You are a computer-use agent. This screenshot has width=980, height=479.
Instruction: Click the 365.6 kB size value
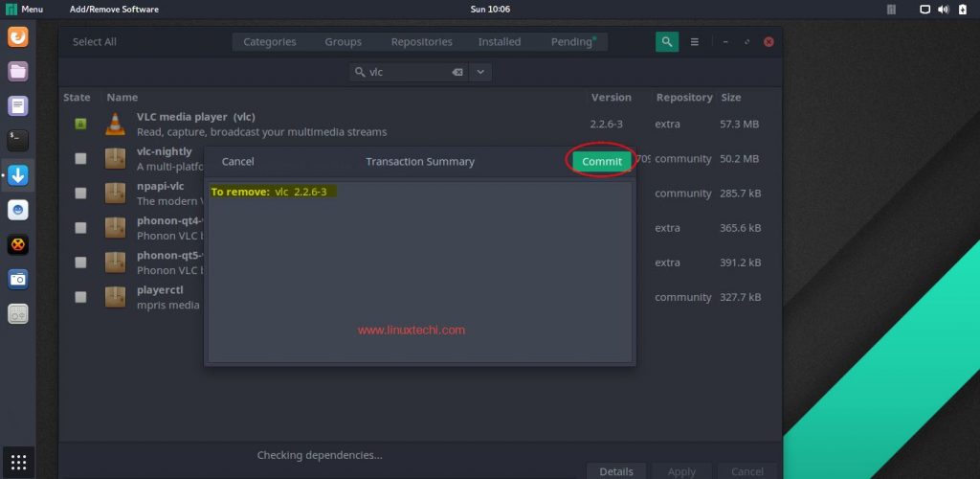point(740,228)
